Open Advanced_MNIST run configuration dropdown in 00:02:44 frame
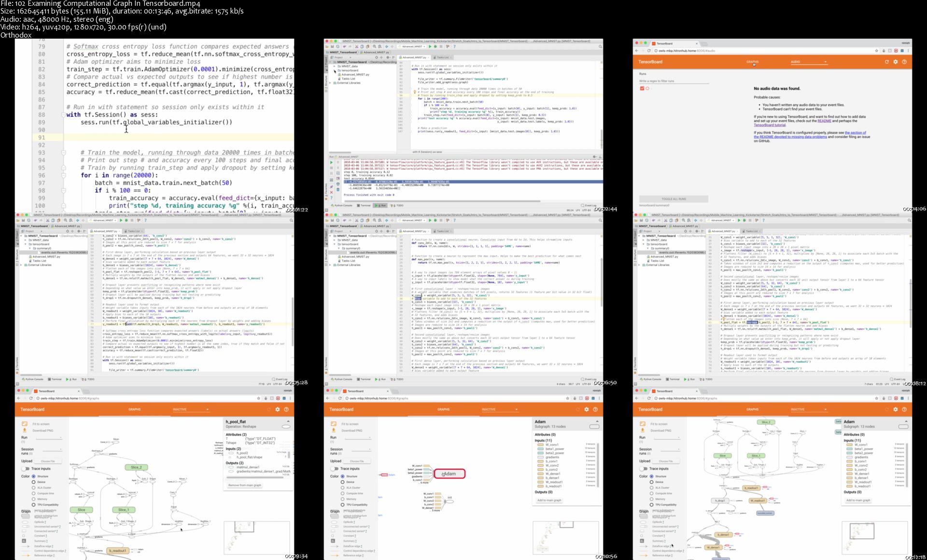This screenshot has height=560, width=927. coord(413,47)
